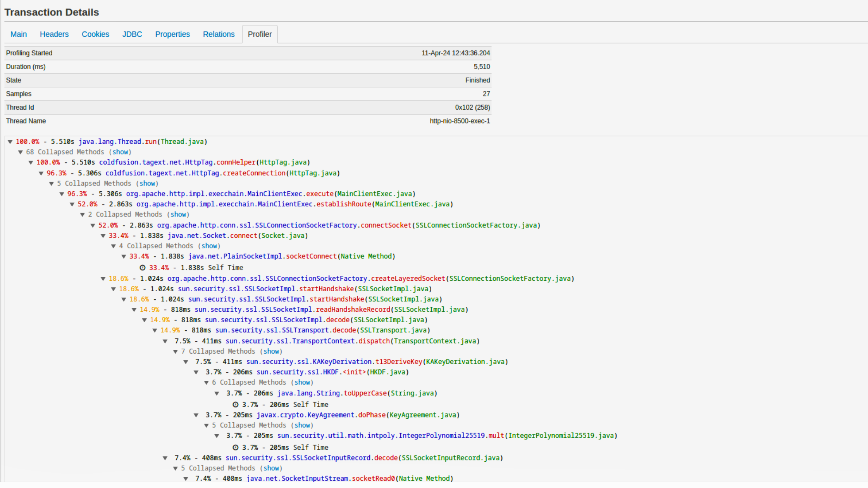Open the Cookies tab
868x488 pixels.
click(x=95, y=34)
